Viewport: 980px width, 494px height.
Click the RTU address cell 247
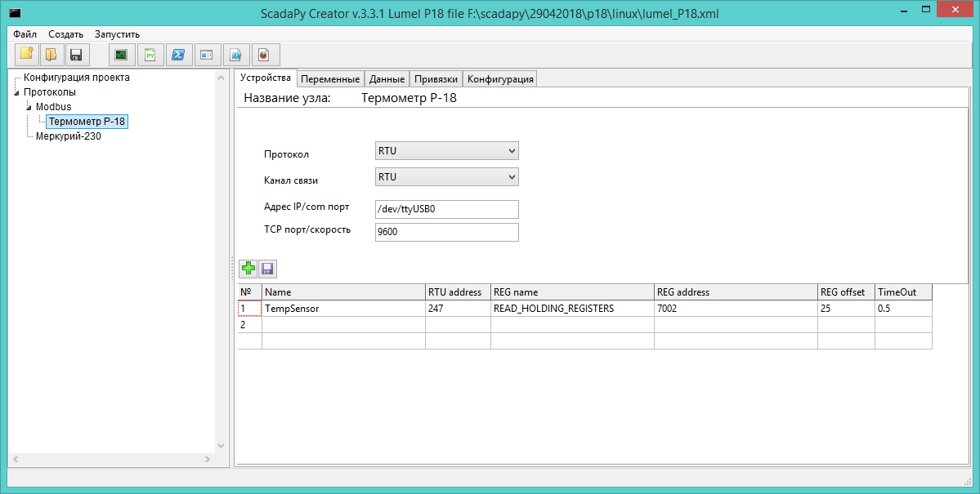459,309
